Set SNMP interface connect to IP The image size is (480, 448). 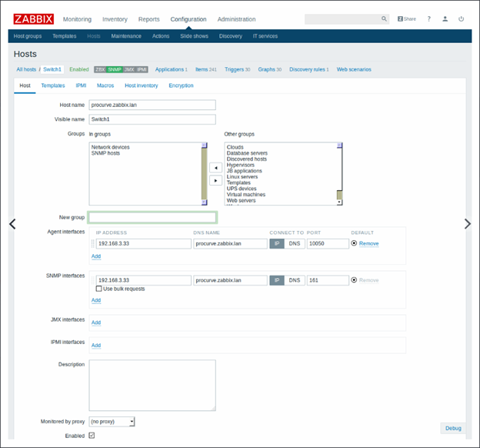coord(277,280)
